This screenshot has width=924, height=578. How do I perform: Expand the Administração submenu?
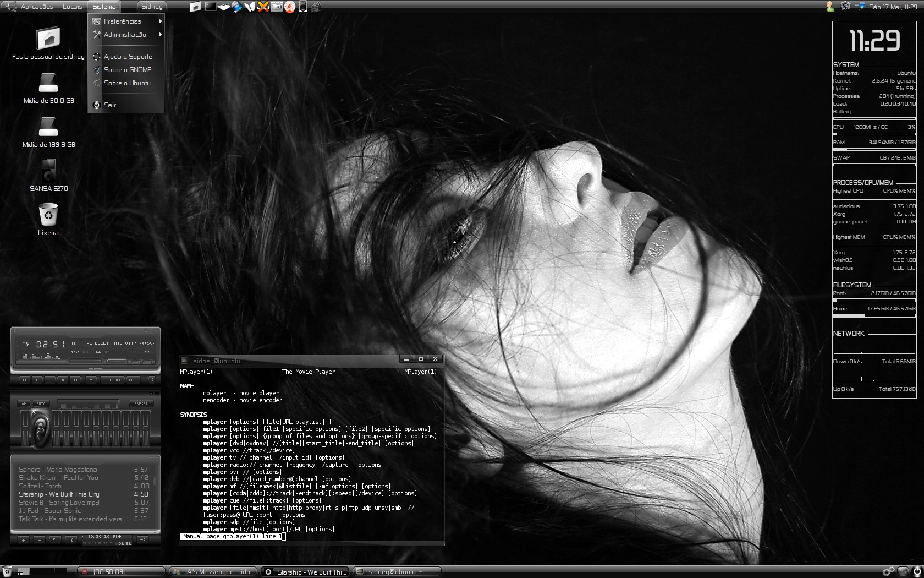pos(126,35)
